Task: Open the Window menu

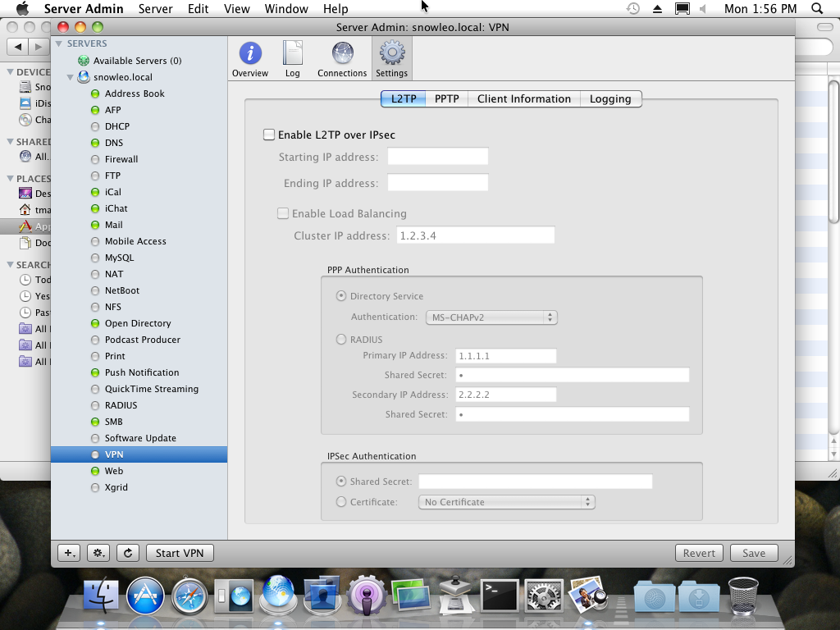Action: (x=286, y=8)
